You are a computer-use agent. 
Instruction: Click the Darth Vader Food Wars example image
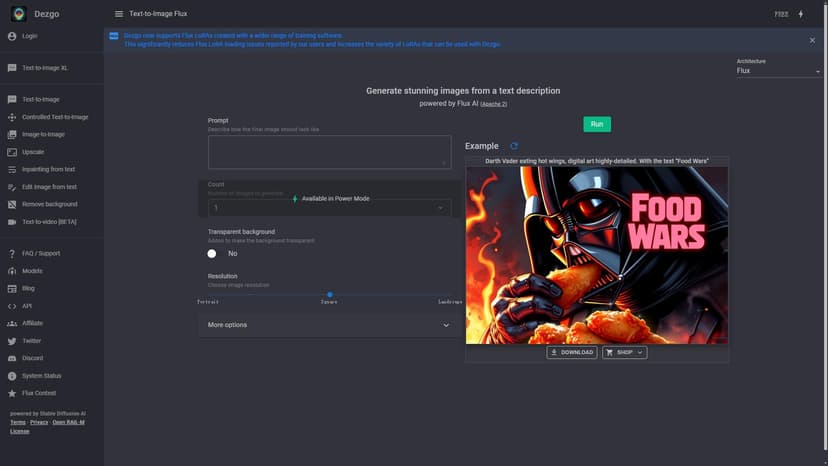click(x=597, y=255)
